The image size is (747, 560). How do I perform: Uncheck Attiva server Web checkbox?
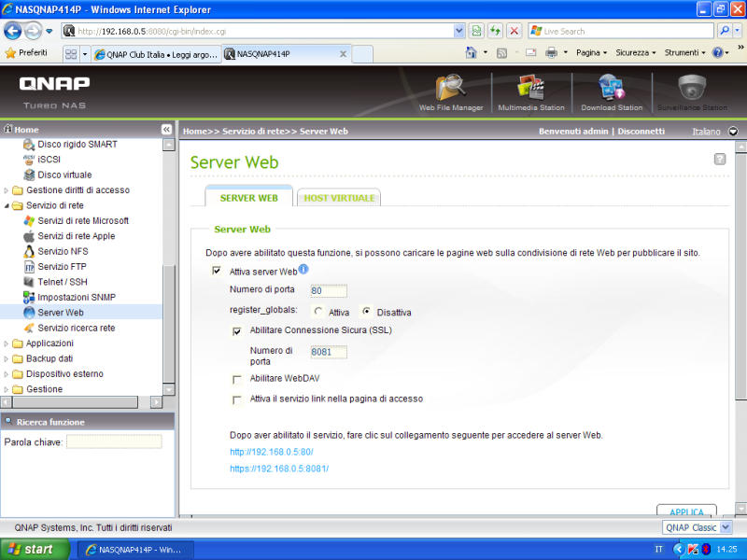(217, 272)
